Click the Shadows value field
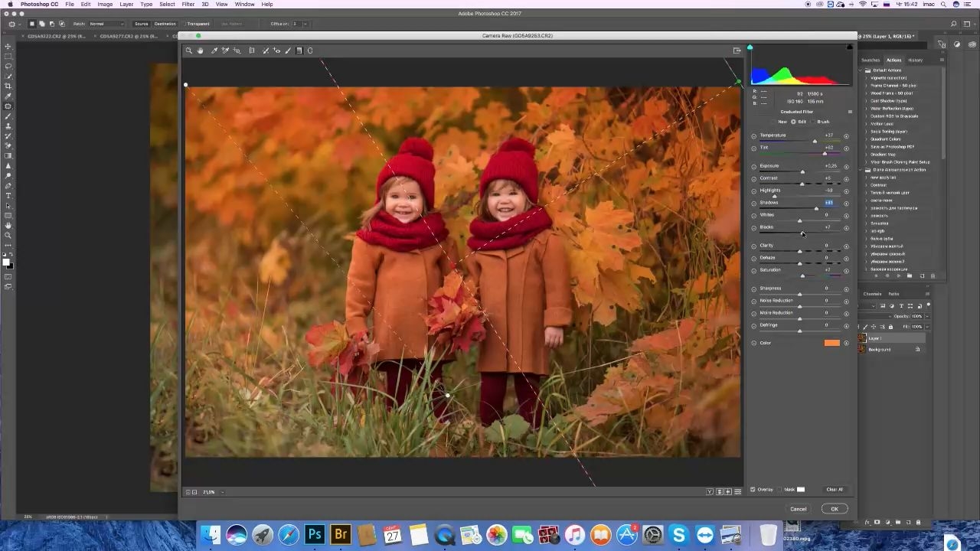The height and width of the screenshot is (551, 980). click(828, 203)
